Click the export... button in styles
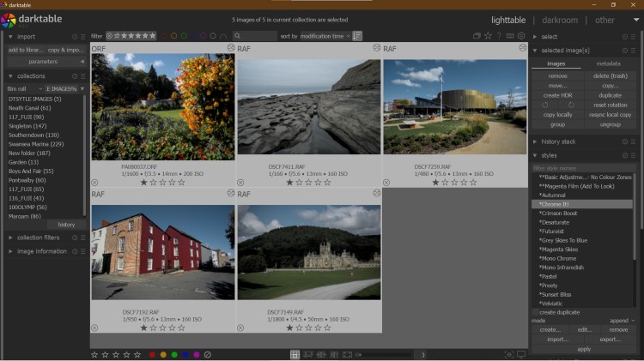 coord(610,339)
